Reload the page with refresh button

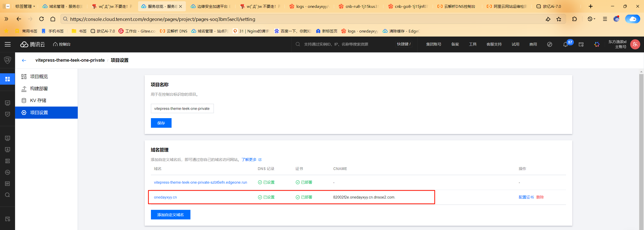[42, 19]
